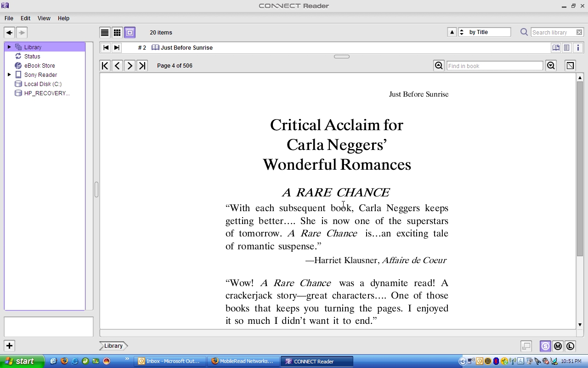Click CONNECT Reader taskbar button
Viewport: 588px width, 368px height.
click(317, 361)
